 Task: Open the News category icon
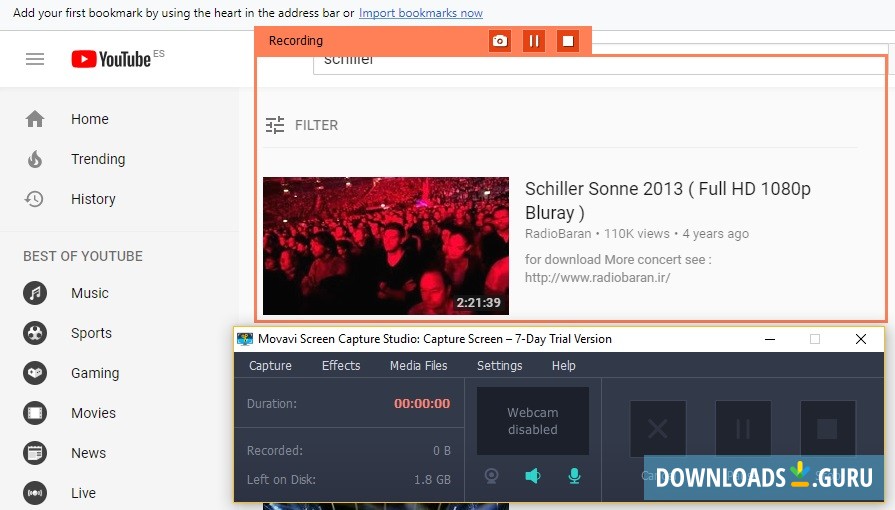pos(35,453)
